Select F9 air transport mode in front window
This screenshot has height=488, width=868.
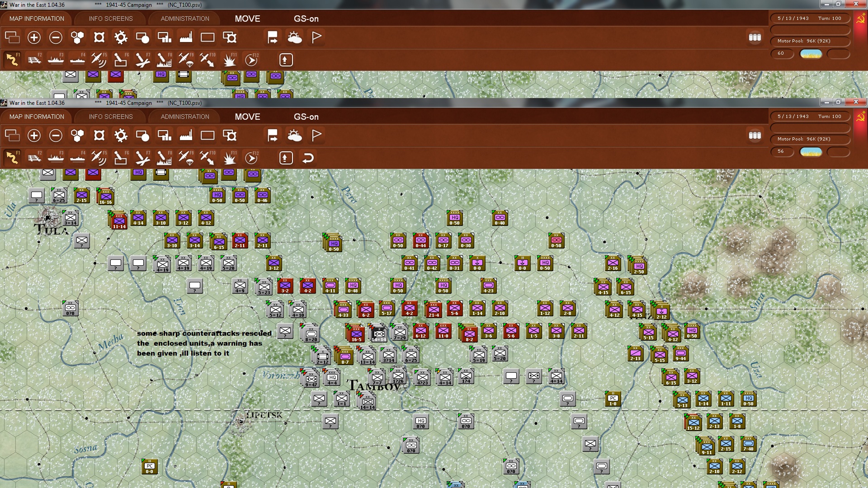tap(186, 158)
